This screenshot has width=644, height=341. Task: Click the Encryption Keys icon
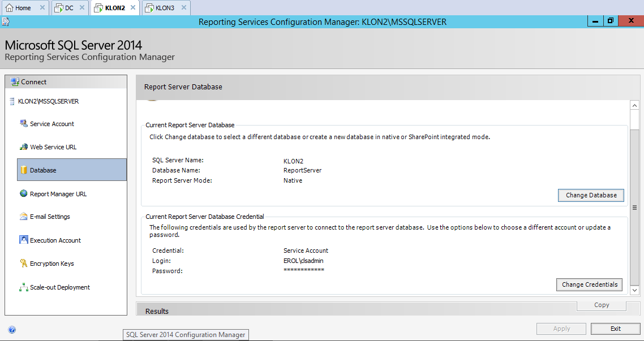[23, 264]
